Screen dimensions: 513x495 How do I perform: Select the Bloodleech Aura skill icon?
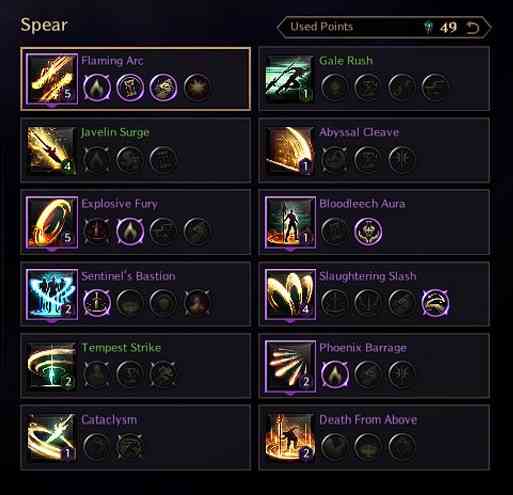coord(290,222)
